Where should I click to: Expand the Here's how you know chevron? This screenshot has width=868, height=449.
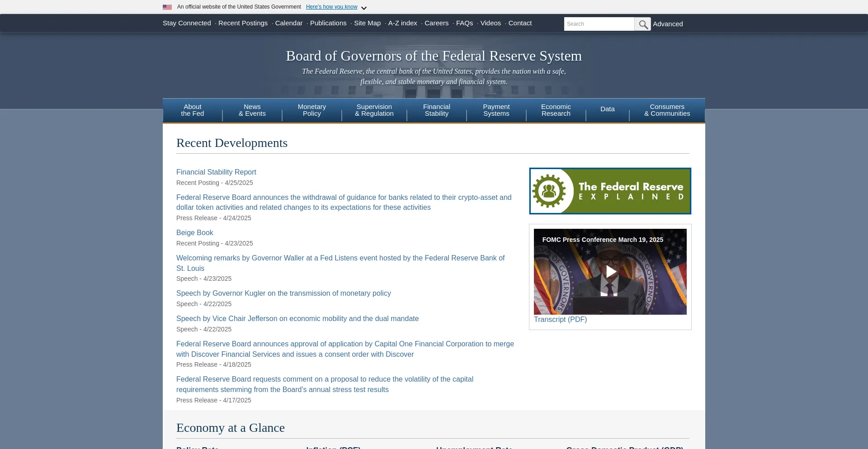pos(364,8)
